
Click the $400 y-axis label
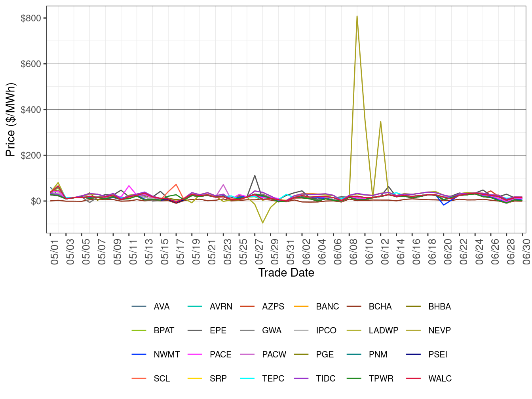pos(31,110)
